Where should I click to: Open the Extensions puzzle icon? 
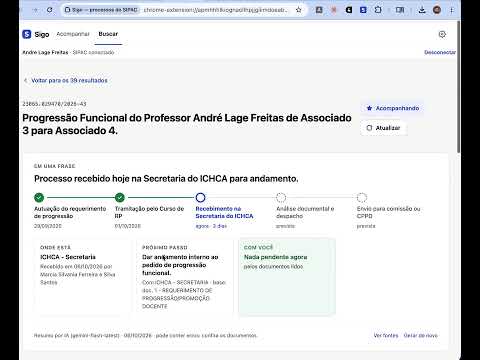(378, 10)
